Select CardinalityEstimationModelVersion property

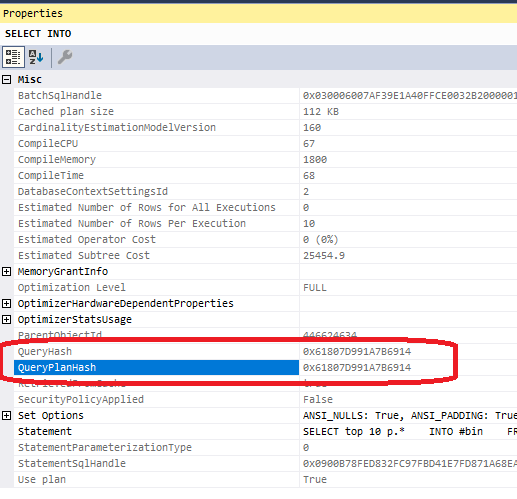[x=117, y=128]
